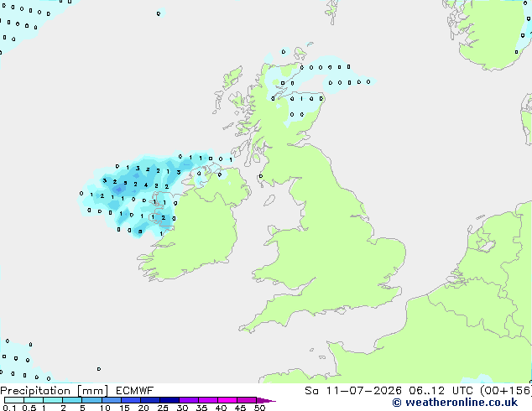This screenshot has height=411, width=532.
Task: Click the 0.1–0.5 mm palest legend swatch
Action: 14,400
